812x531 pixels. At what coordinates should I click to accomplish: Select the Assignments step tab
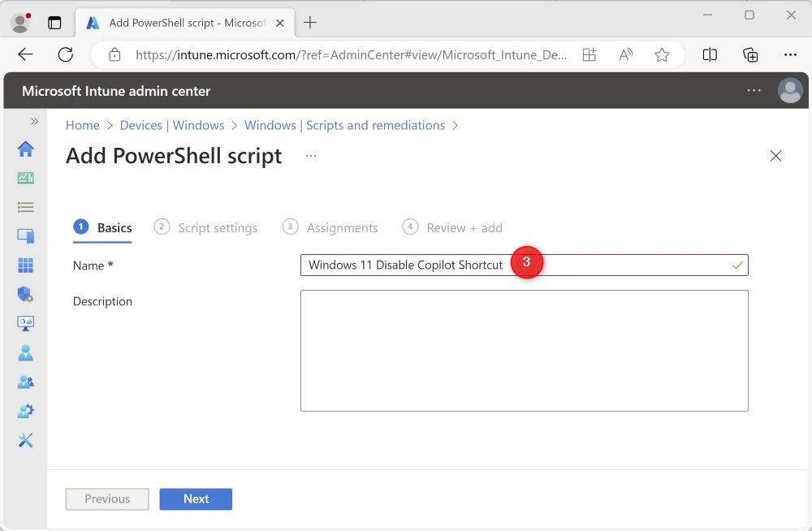pos(330,228)
